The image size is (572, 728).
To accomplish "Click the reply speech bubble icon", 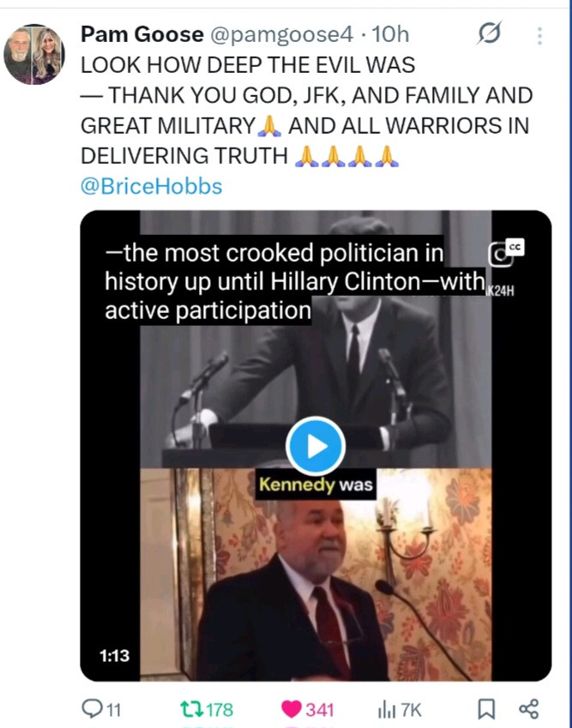I will [x=92, y=708].
